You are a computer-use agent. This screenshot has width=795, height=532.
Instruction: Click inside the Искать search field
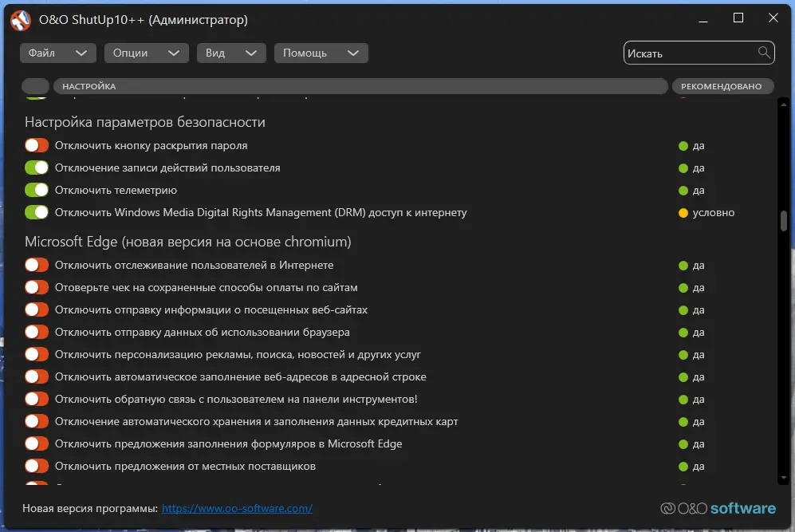pyautogui.click(x=690, y=53)
